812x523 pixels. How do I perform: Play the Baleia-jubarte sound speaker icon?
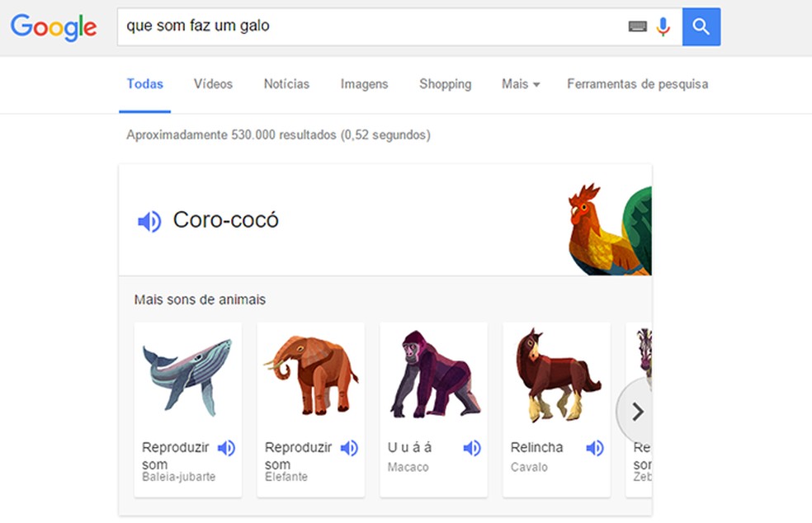point(225,448)
